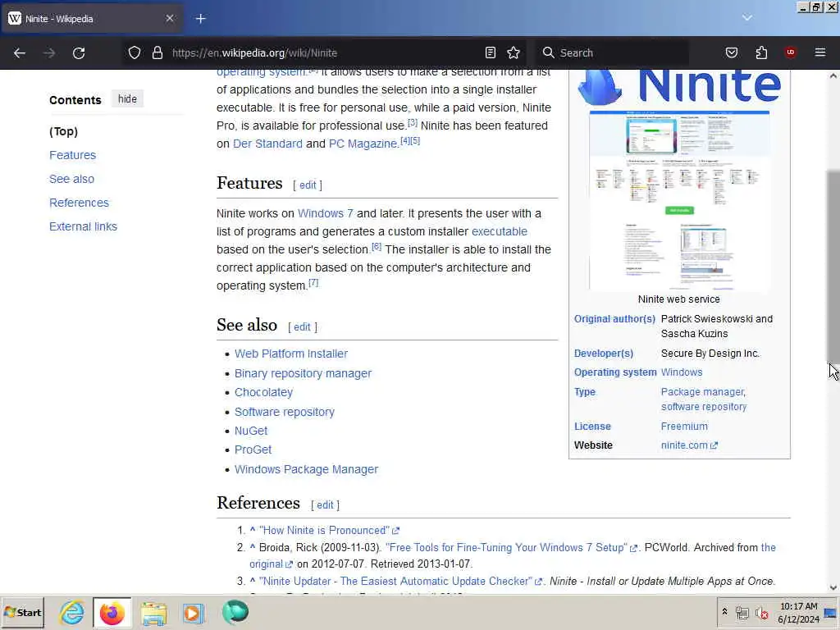840x630 pixels.
Task: Click Firefox icon in taskbar
Action: pos(112,613)
